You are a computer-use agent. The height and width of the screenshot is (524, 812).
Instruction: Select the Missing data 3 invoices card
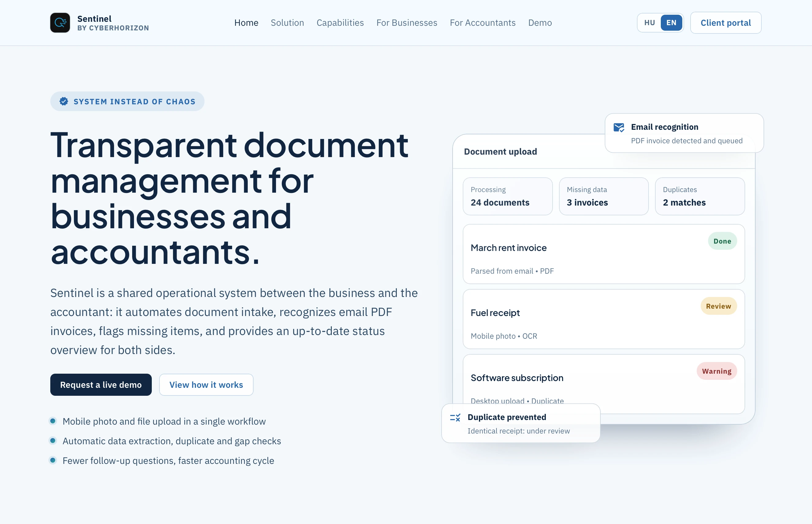point(603,196)
